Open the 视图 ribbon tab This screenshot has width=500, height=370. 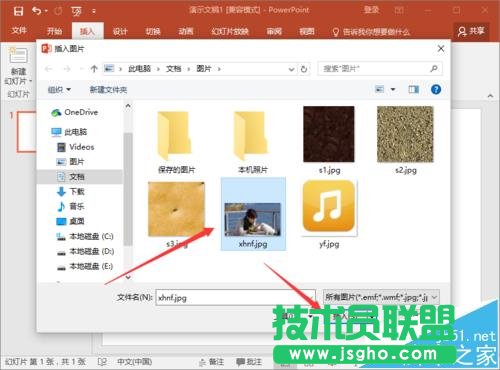point(307,31)
